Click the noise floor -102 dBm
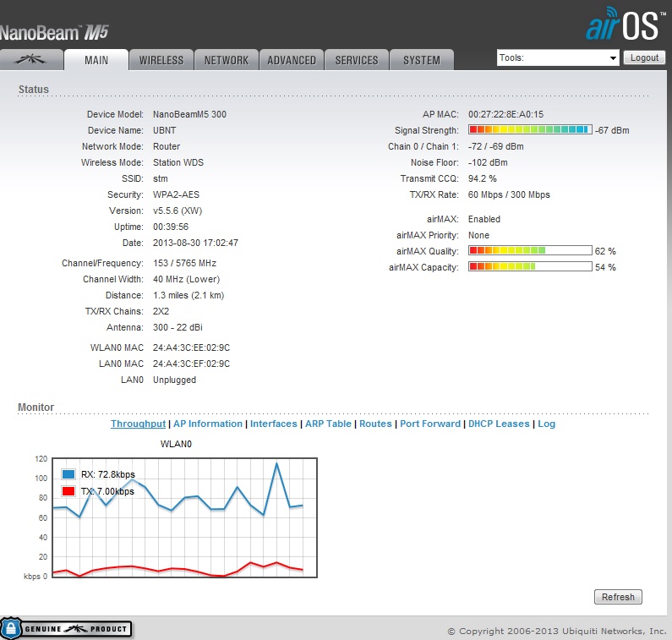Screen dimensions: 672x640 [x=488, y=162]
